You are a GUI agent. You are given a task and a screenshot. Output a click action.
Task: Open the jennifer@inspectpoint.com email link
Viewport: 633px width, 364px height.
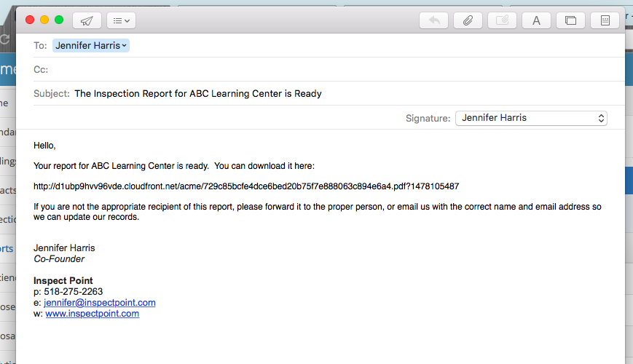click(x=100, y=303)
